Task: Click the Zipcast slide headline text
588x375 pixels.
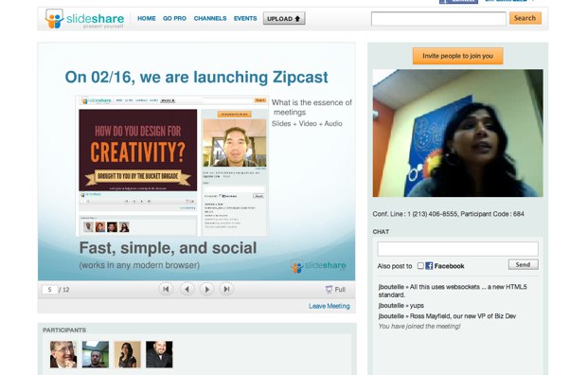Action: click(x=197, y=78)
